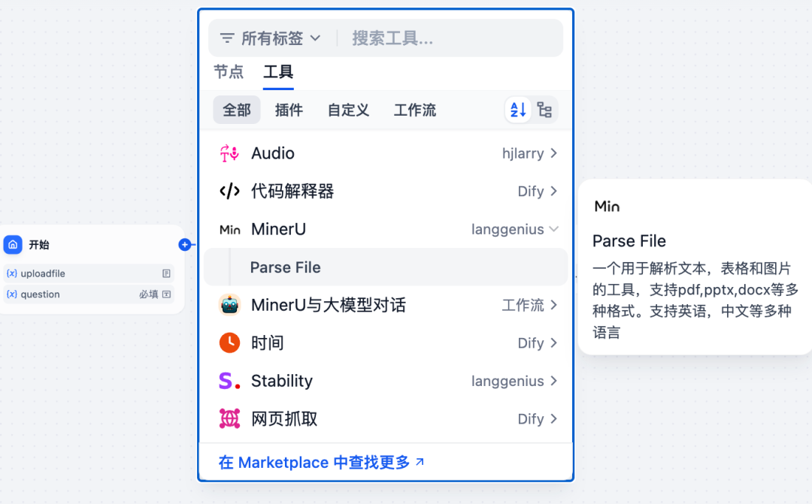The height and width of the screenshot is (504, 812).
Task: Click the Min icon beside MinerU
Action: pyautogui.click(x=229, y=229)
